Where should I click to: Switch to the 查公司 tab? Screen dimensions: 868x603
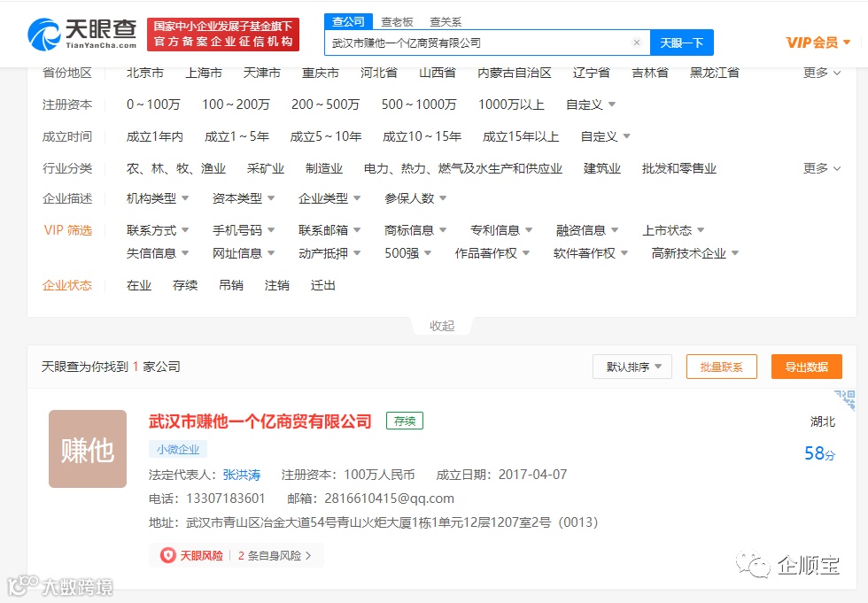(348, 21)
